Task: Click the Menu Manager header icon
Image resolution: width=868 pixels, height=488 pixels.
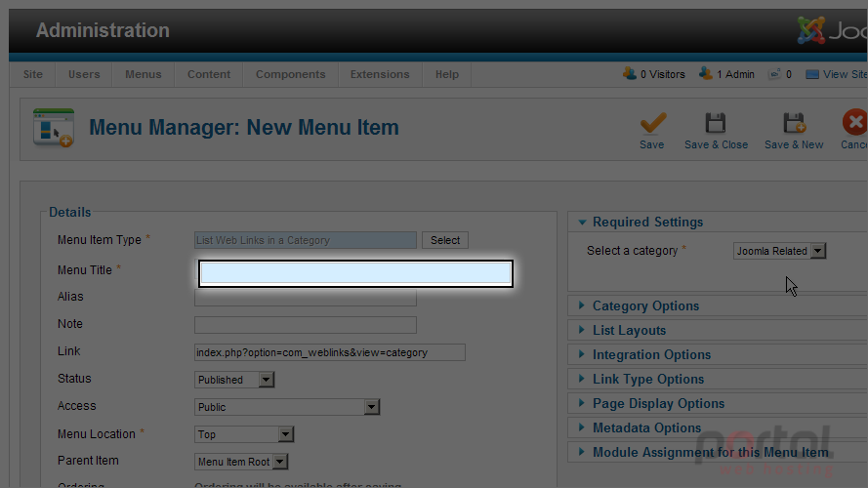Action: 53,128
